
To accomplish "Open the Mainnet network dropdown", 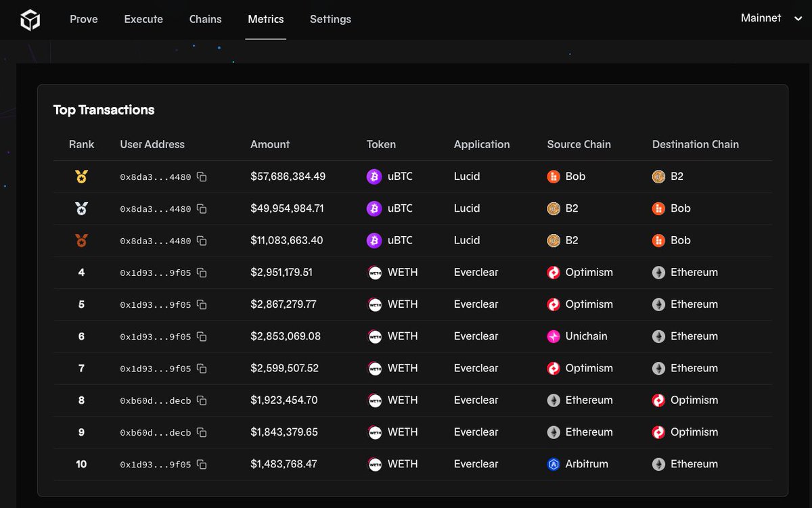I will click(771, 18).
